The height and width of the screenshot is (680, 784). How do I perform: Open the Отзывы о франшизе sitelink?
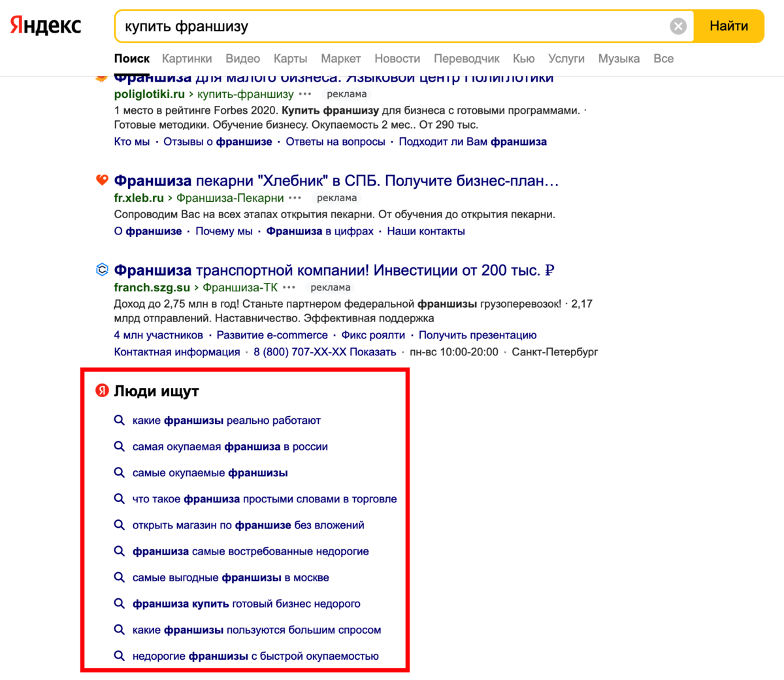(x=218, y=142)
